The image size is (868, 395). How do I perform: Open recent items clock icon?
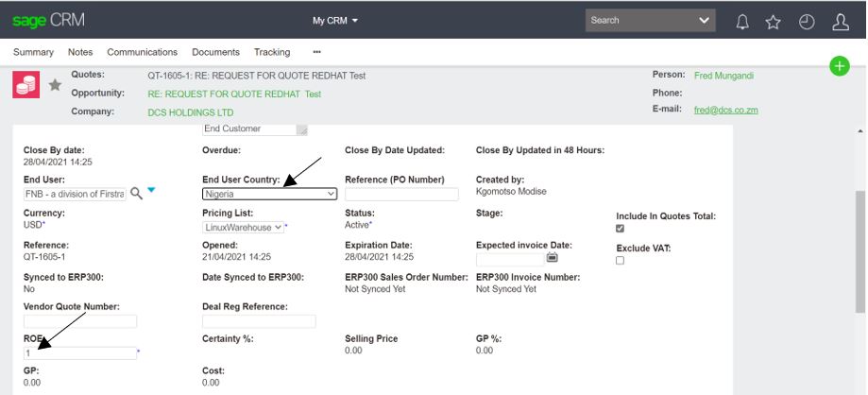click(807, 21)
